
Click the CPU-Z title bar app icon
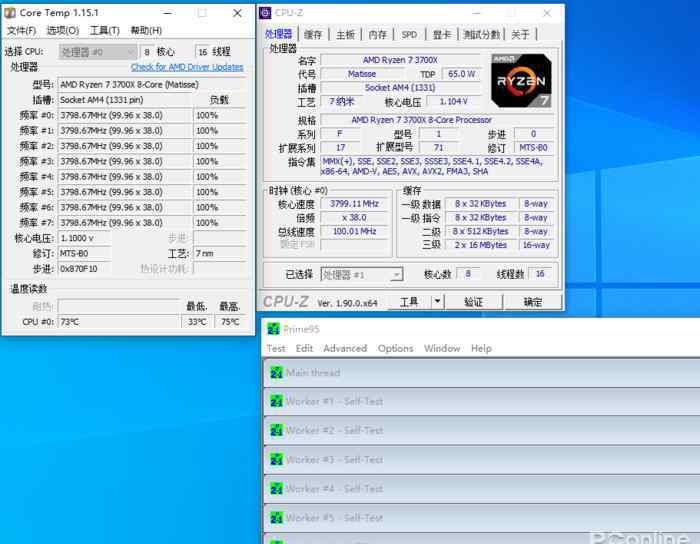pyautogui.click(x=265, y=13)
